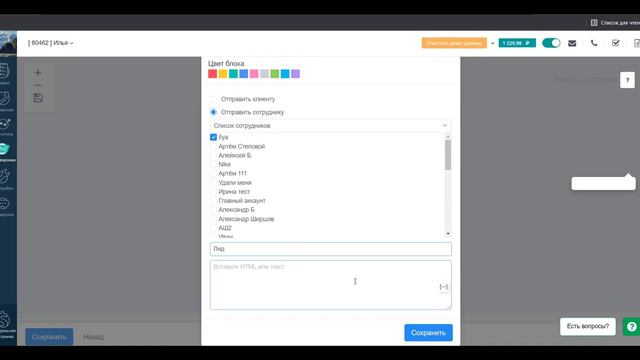Click the background page Сохранить button
The height and width of the screenshot is (360, 640).
point(49,337)
